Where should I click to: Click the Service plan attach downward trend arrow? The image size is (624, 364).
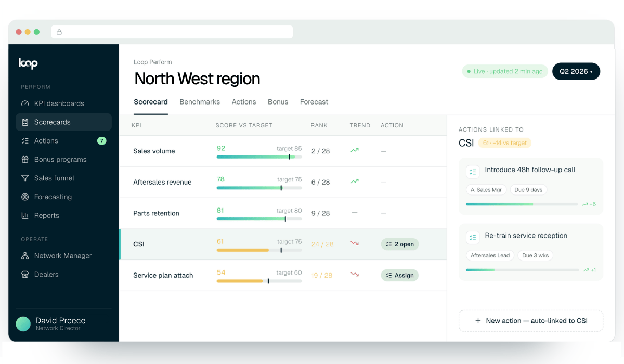355,275
